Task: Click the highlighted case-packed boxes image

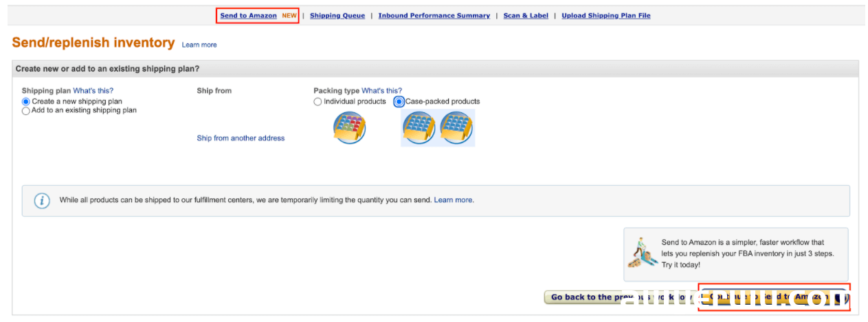Action: (438, 128)
